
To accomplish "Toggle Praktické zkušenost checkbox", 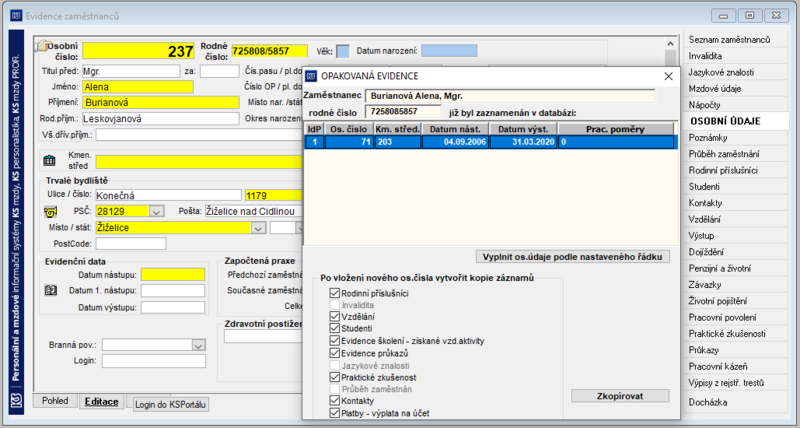I will 335,377.
